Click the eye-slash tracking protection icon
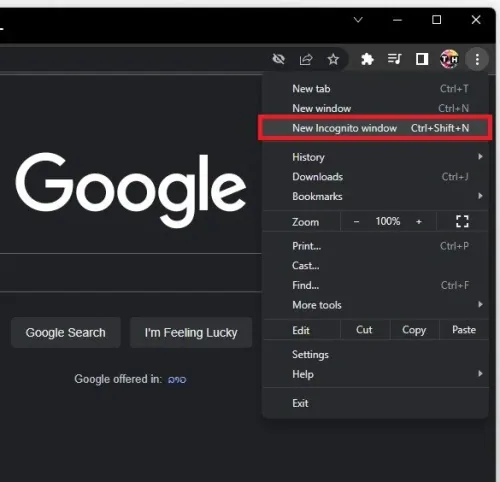The width and height of the screenshot is (500, 482). [278, 60]
